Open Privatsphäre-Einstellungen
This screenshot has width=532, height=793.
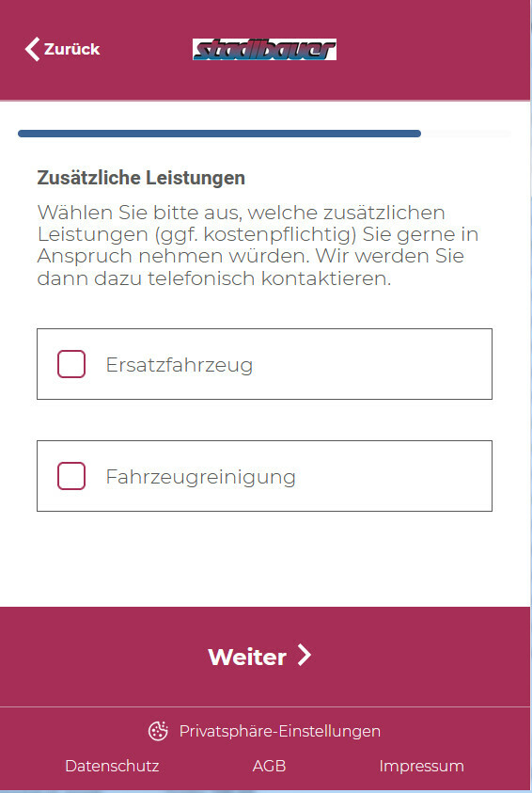[279, 731]
